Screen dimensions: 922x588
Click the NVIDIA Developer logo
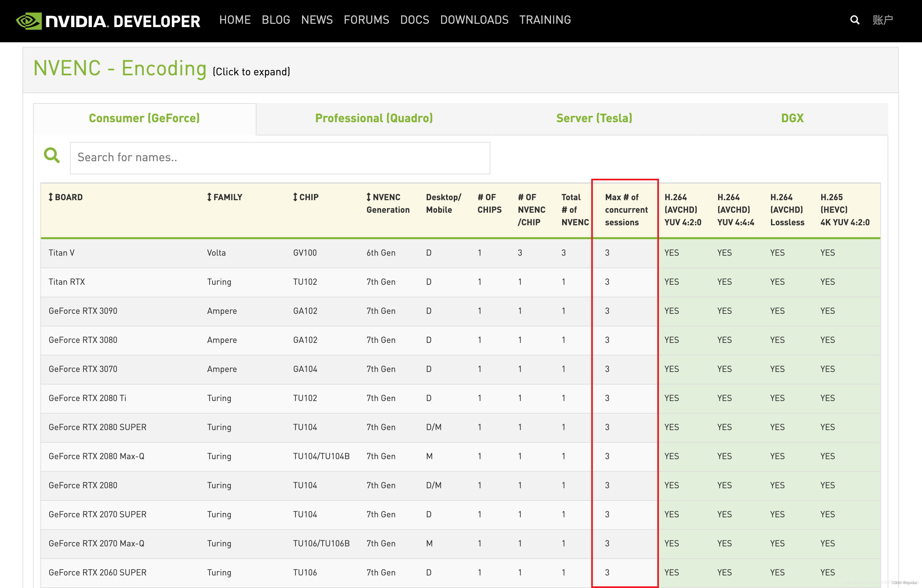tap(108, 21)
